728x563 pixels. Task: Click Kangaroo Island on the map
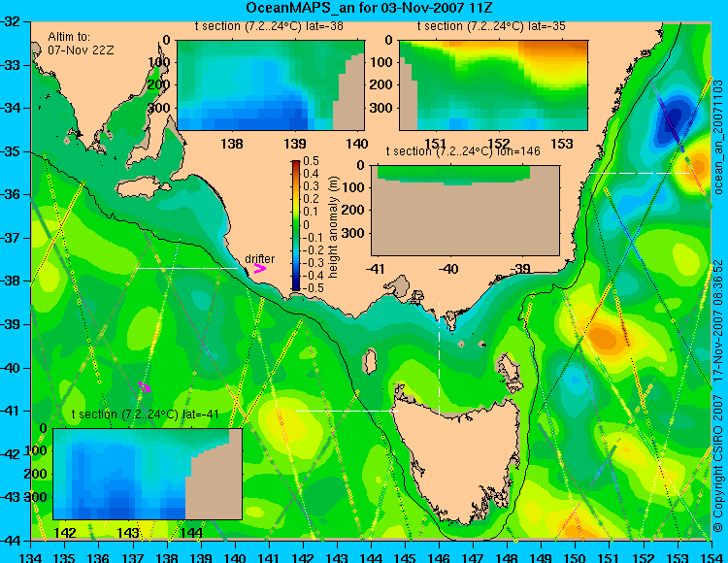(143, 187)
